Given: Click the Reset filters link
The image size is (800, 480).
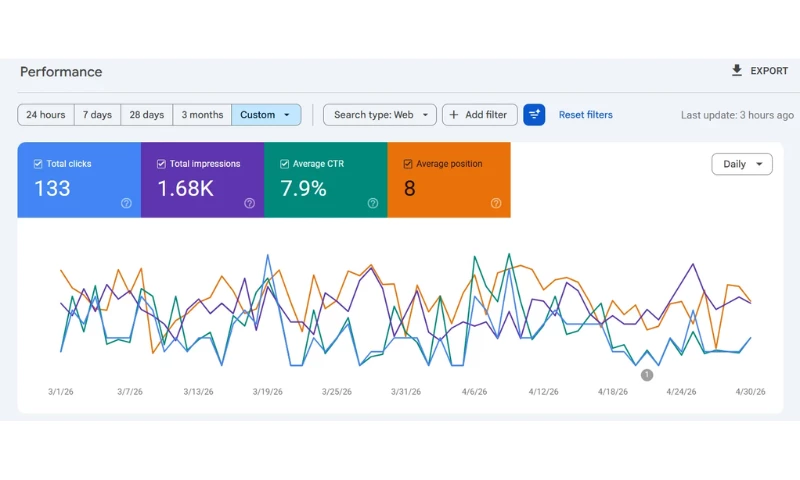Looking at the screenshot, I should click(586, 115).
